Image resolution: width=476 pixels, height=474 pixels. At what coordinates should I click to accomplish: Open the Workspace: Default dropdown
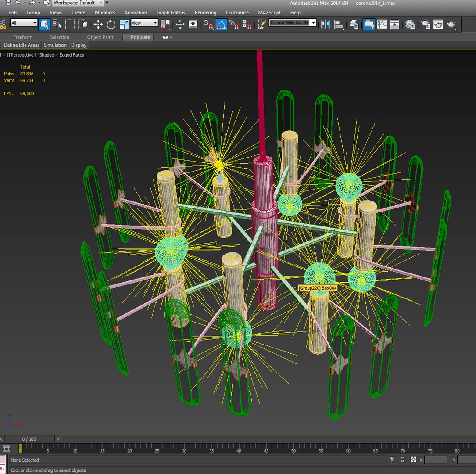tap(78, 3)
